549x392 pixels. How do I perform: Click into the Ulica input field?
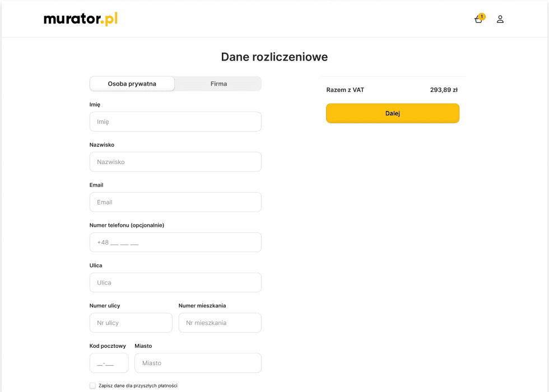(175, 282)
